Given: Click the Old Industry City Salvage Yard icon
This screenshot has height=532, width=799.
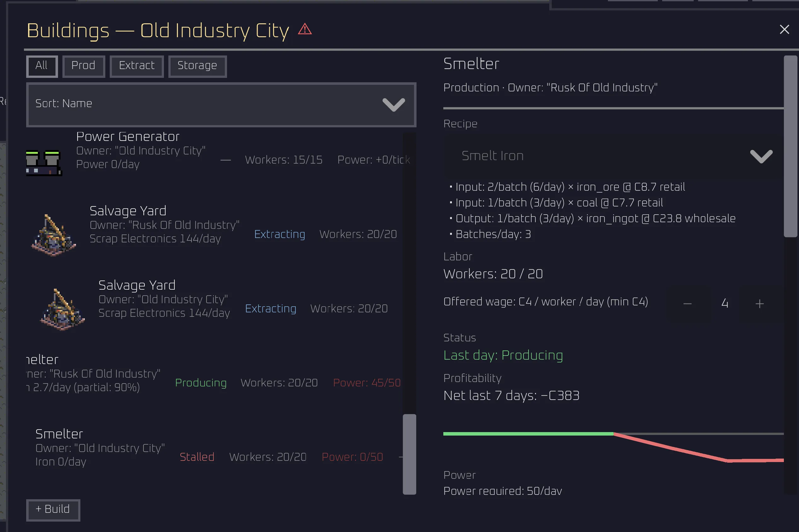Looking at the screenshot, I should (62, 309).
